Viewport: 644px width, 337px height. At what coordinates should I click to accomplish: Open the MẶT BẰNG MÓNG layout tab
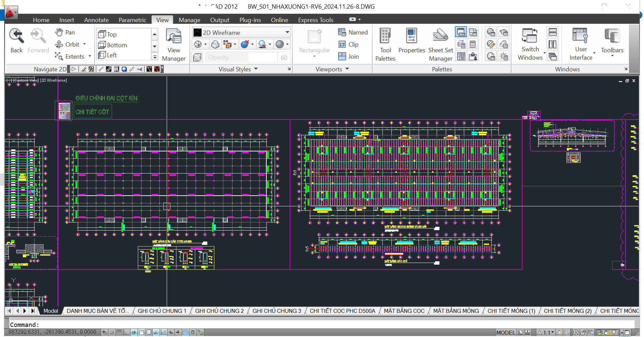(455, 311)
